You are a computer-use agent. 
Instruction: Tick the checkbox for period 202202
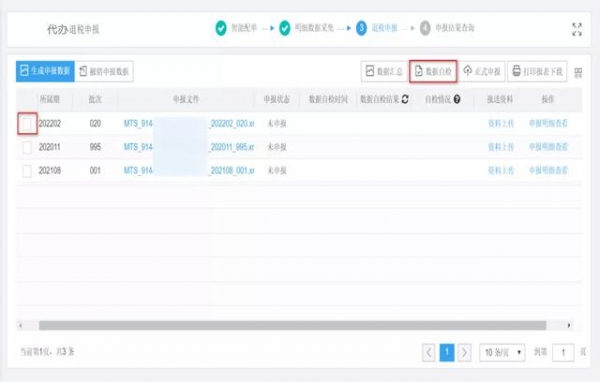(27, 124)
